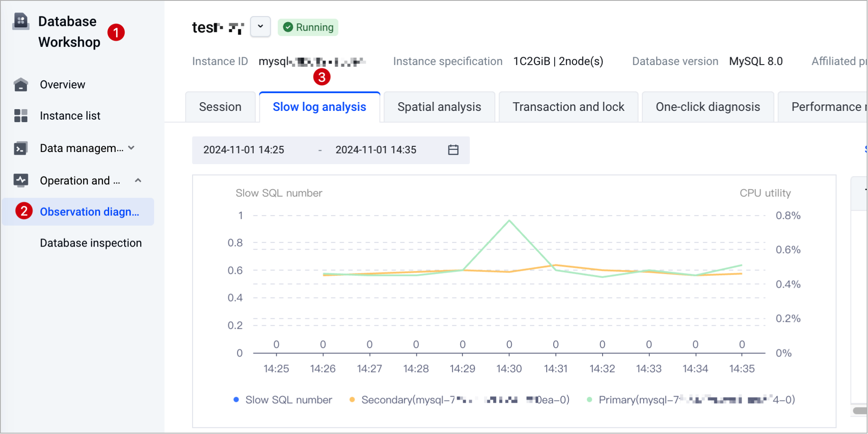Click the MySQL 8.0 version text
The image size is (868, 434).
tap(756, 62)
